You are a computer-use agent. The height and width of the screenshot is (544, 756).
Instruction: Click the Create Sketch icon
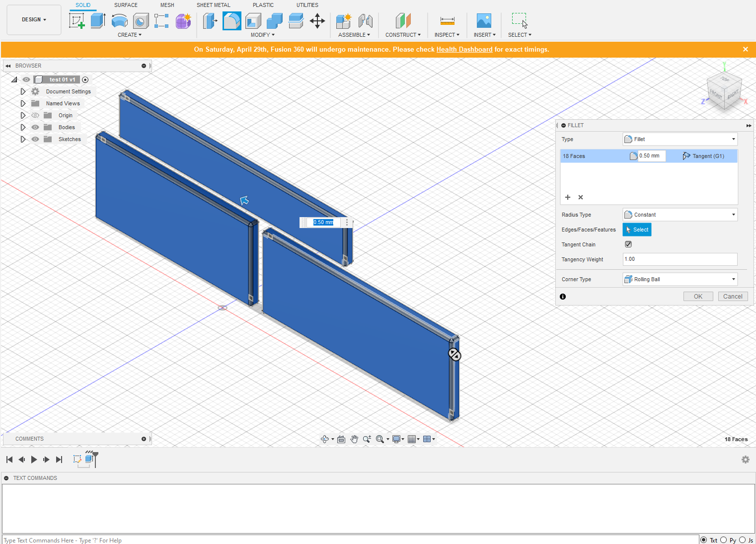[x=76, y=21]
